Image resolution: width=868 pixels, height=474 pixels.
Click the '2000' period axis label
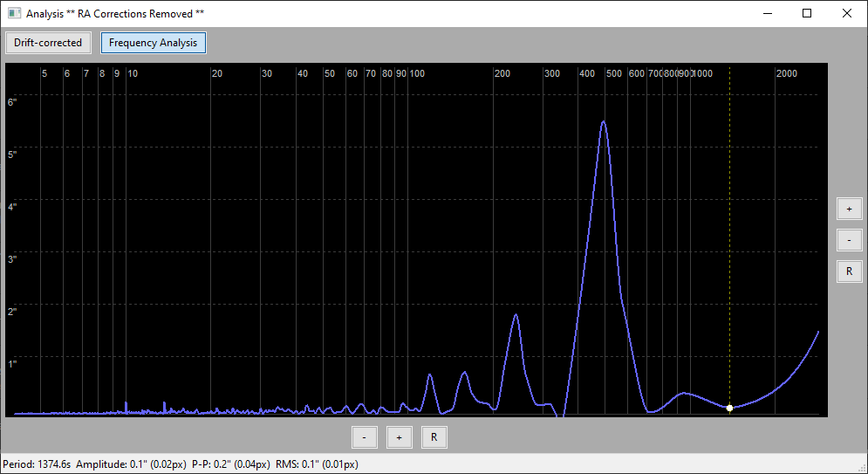coord(786,73)
